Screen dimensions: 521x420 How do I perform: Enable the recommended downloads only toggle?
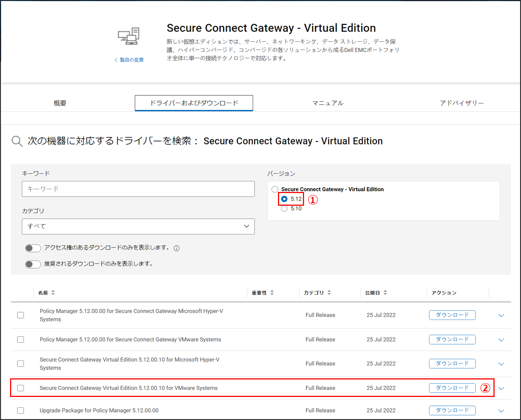(33, 264)
